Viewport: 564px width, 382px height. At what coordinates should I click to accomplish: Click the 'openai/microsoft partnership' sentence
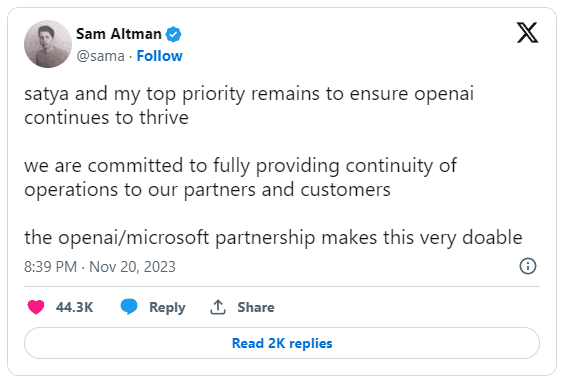pyautogui.click(x=273, y=238)
